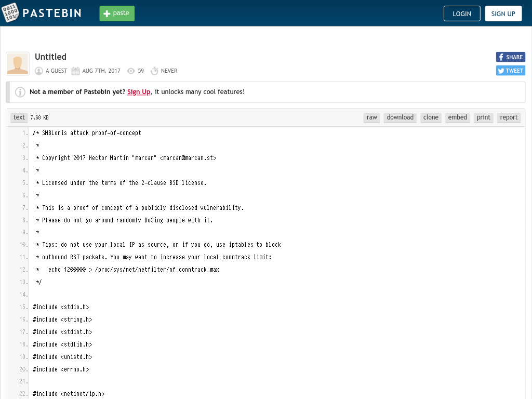The width and height of the screenshot is (532, 399).
Task: Print the paste
Action: click(x=484, y=117)
